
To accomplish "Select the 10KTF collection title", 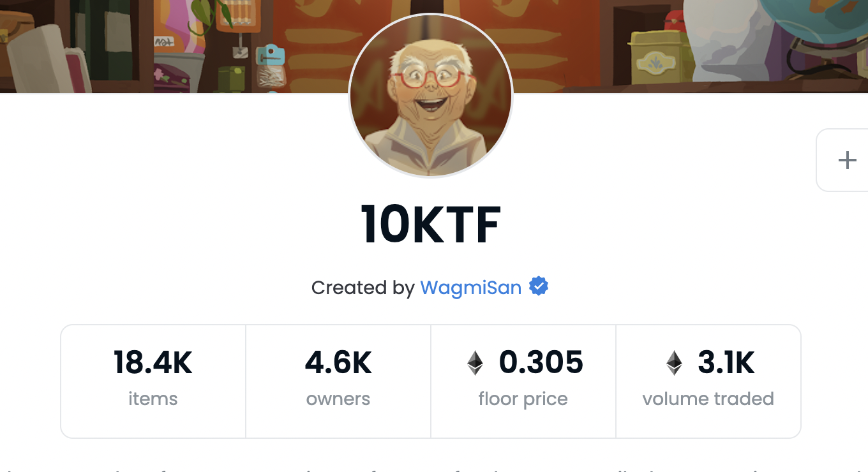I will point(431,225).
